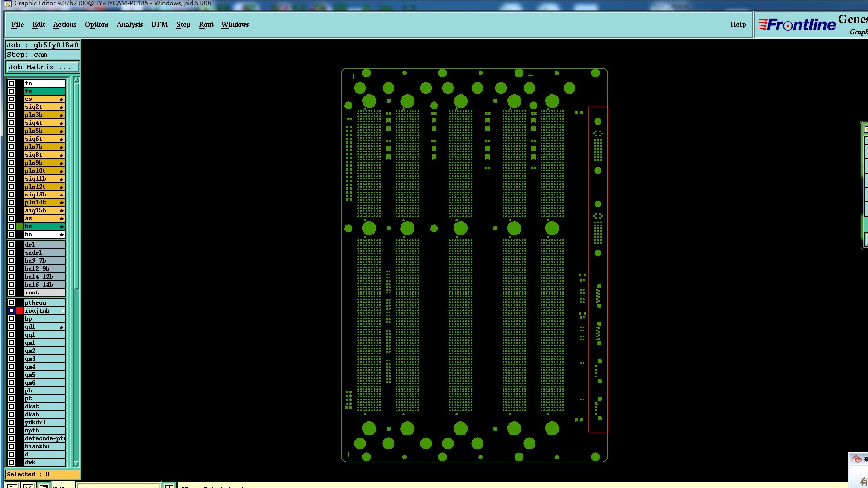Select the bz14-12b layer name
Screen dimensions: 868x488
[44, 277]
